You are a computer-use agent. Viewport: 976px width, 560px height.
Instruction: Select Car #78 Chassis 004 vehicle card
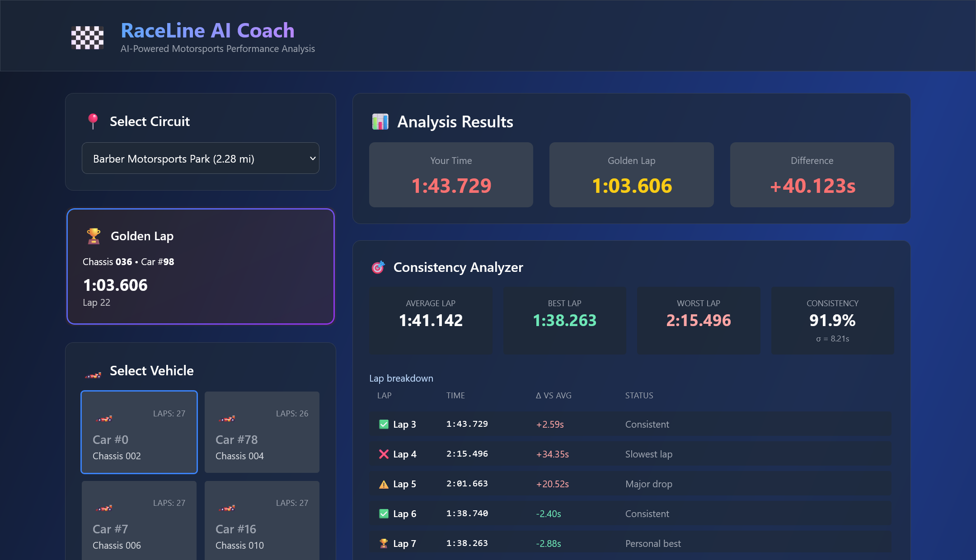(x=262, y=432)
